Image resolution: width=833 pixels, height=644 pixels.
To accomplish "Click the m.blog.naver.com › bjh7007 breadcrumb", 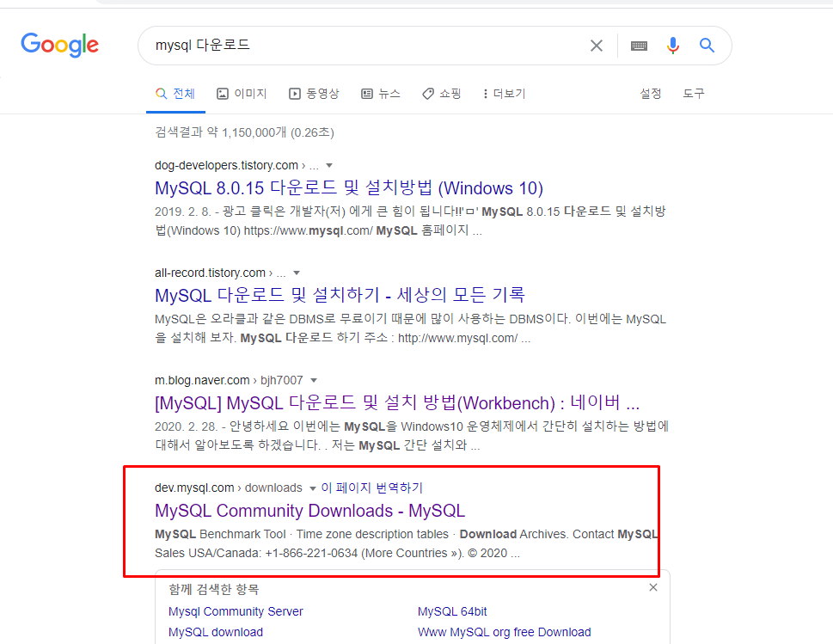I will [229, 380].
